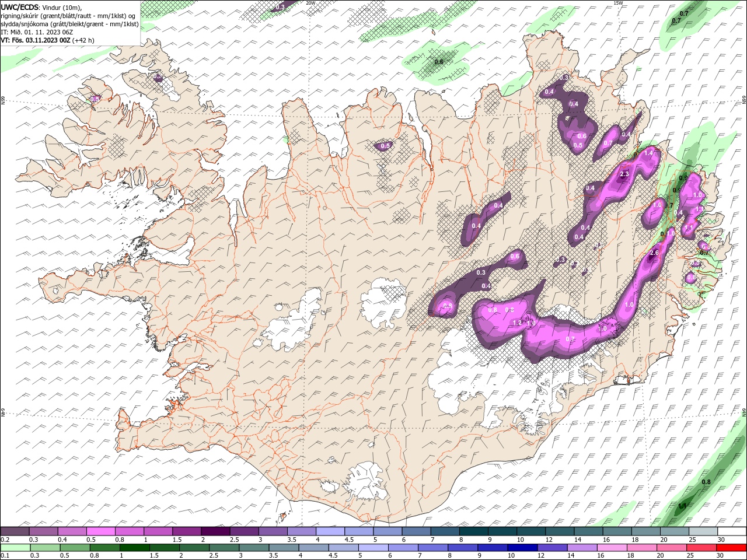Select lower legend swatch labeled 2
Screen dimensions: 747x560
[x=194, y=548]
